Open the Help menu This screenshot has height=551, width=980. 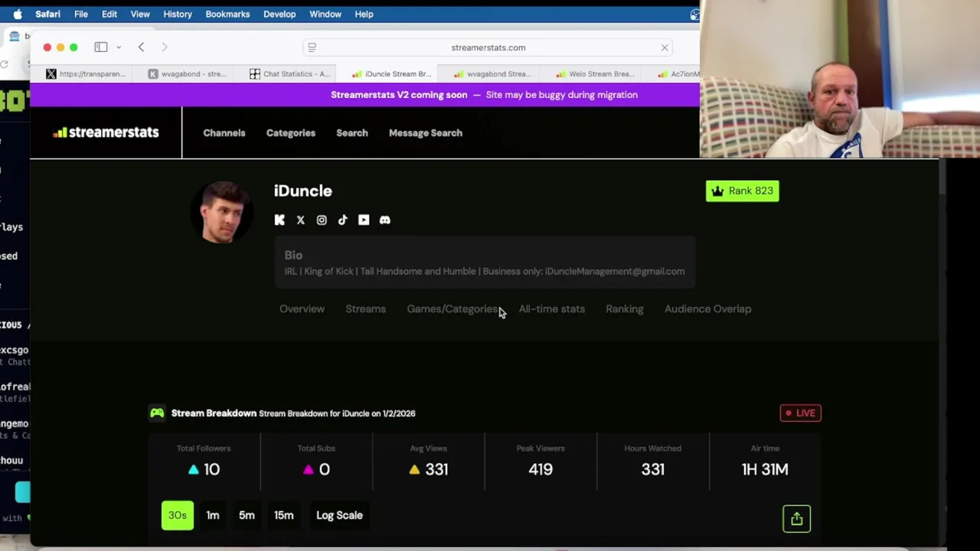pyautogui.click(x=364, y=14)
